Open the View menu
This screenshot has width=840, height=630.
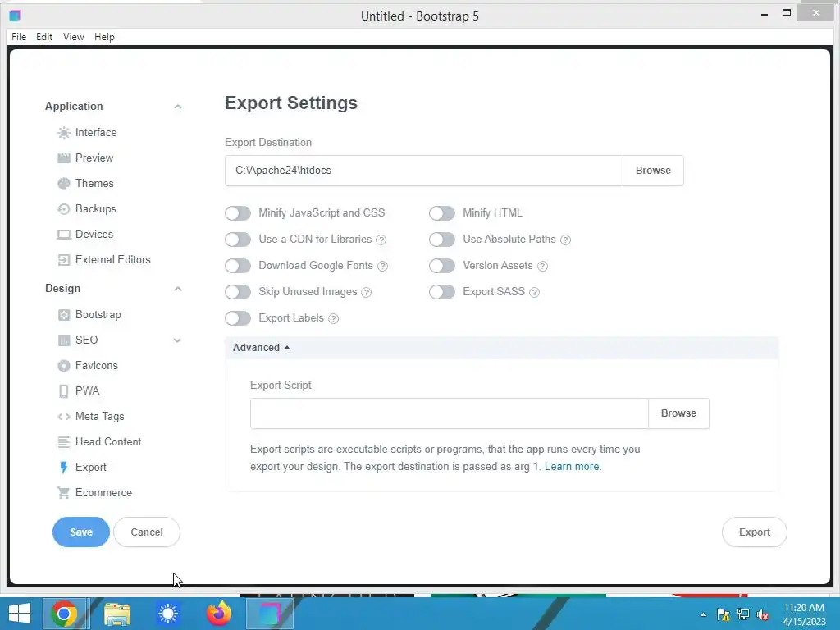(73, 37)
